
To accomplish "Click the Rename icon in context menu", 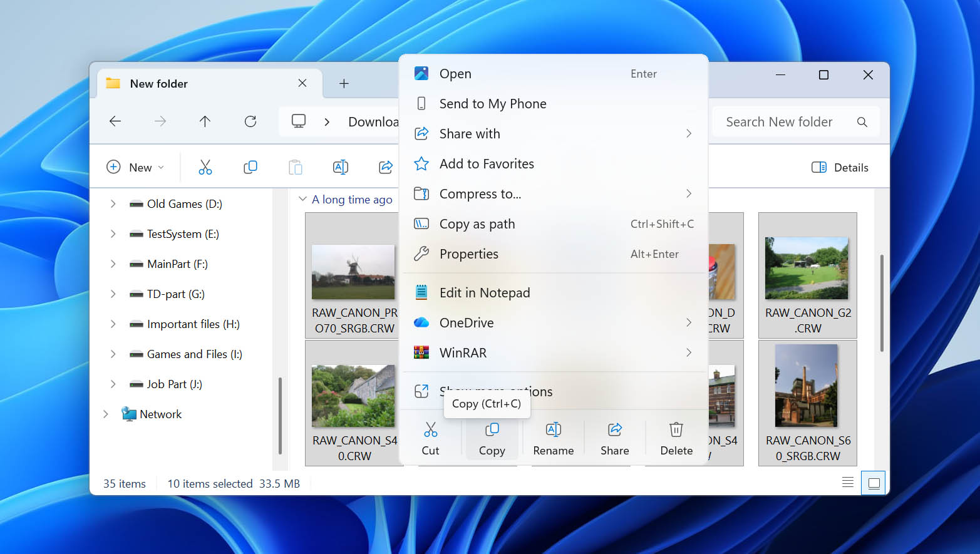I will pos(554,429).
